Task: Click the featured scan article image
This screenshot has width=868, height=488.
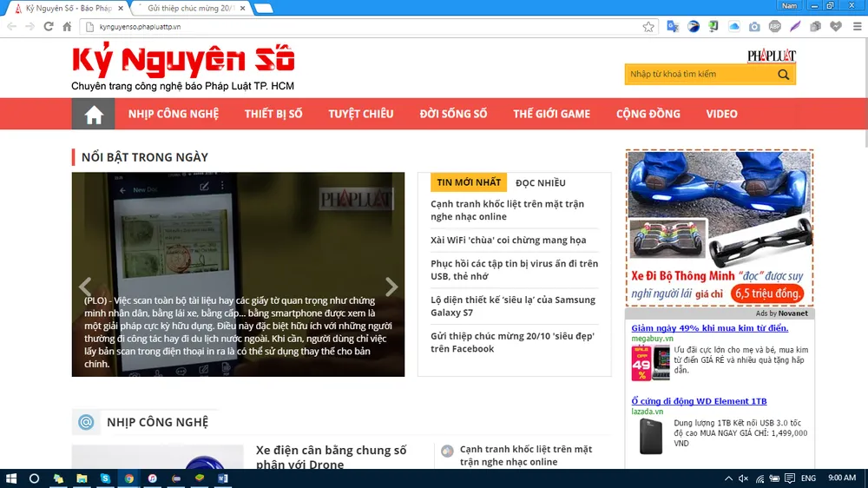Action: click(238, 274)
